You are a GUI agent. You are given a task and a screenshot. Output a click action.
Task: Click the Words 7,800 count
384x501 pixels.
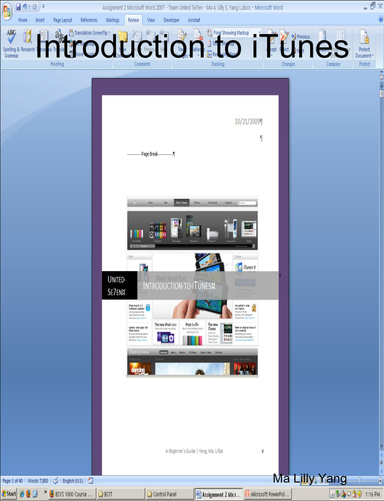[38, 481]
